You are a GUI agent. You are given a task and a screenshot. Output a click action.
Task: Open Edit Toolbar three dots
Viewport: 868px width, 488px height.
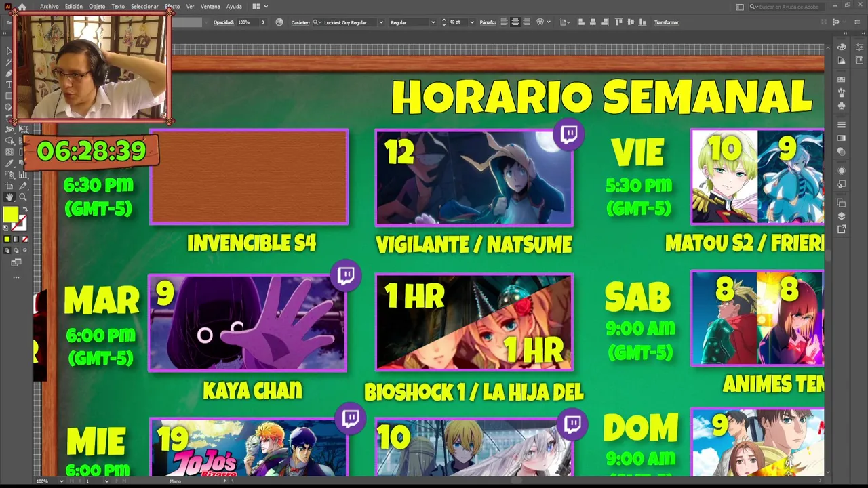coord(16,277)
